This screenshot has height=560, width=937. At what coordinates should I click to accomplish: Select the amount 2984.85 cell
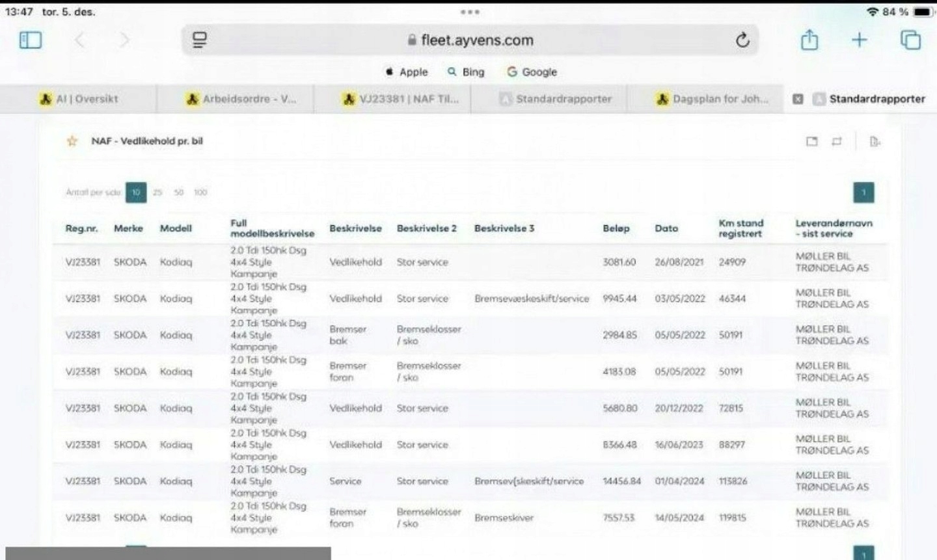[x=620, y=335]
